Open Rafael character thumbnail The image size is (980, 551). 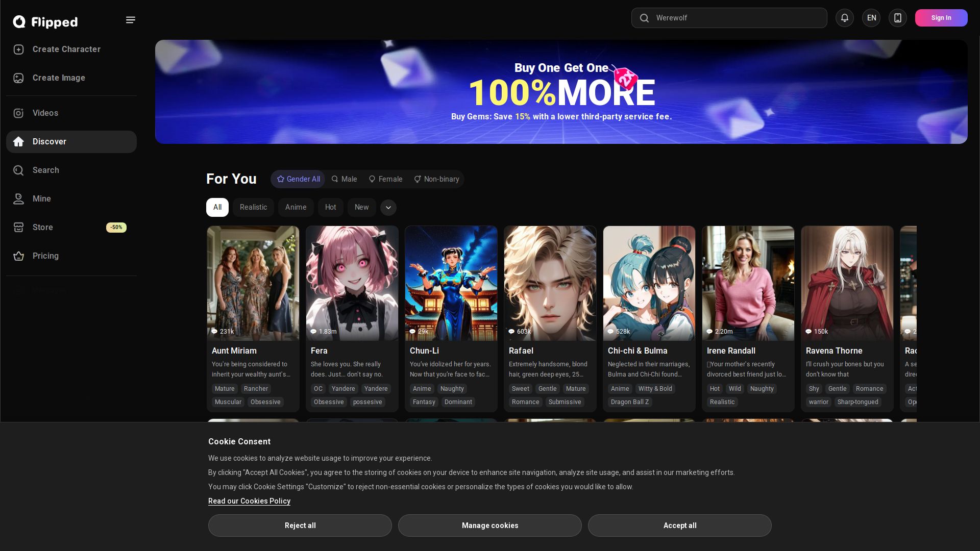(550, 283)
